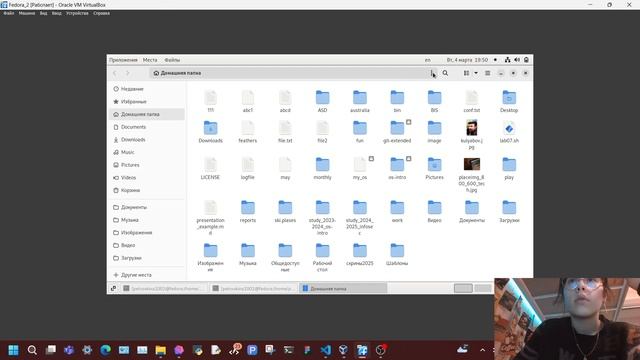Select the bin folder icon

[x=397, y=98]
